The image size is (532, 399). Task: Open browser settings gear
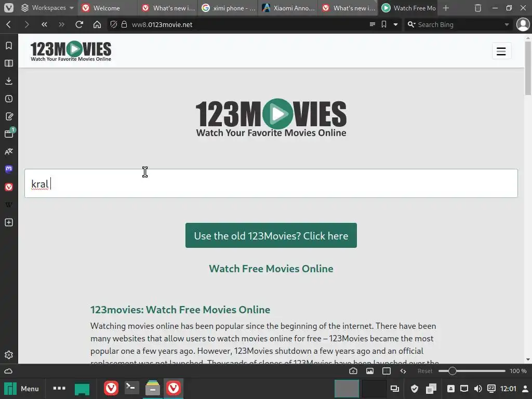(9, 354)
